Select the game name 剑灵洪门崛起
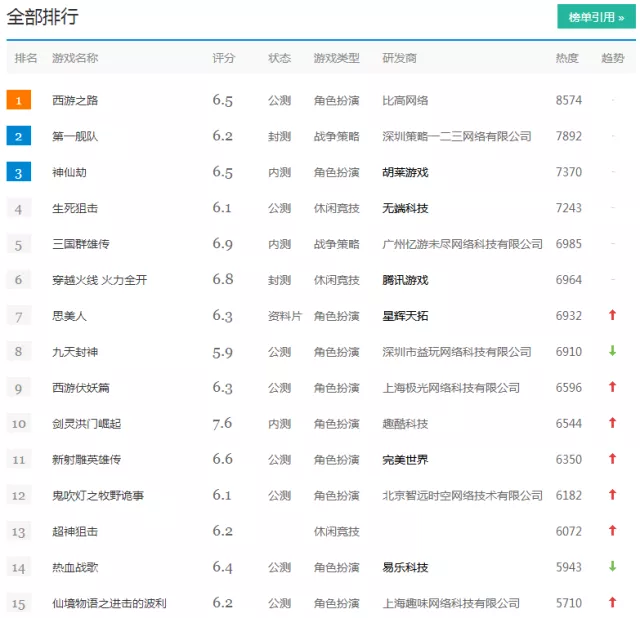The width and height of the screenshot is (640, 618). (x=87, y=424)
